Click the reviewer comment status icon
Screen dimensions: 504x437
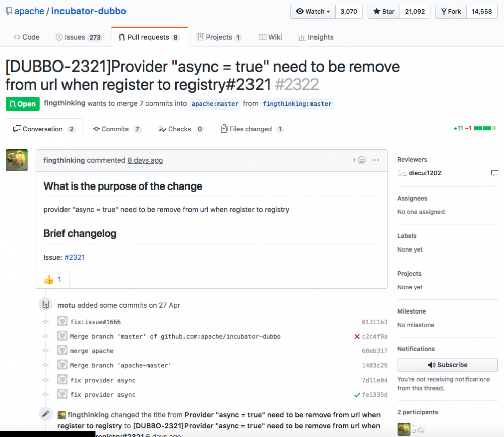click(x=495, y=173)
